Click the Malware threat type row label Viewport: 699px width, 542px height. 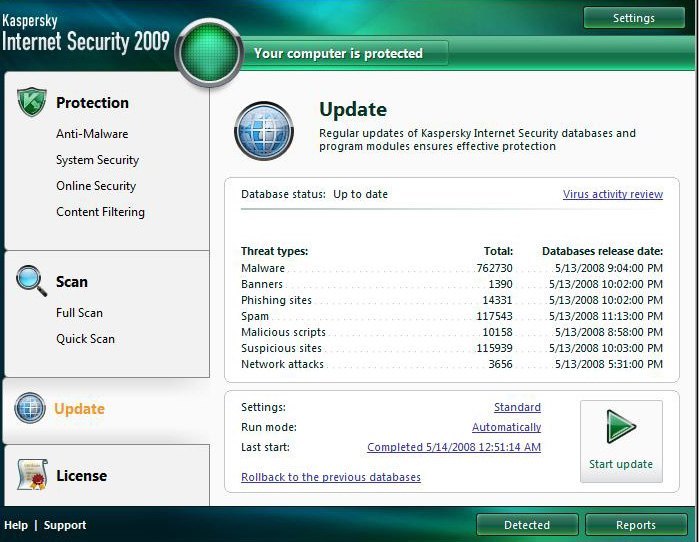[x=263, y=268]
